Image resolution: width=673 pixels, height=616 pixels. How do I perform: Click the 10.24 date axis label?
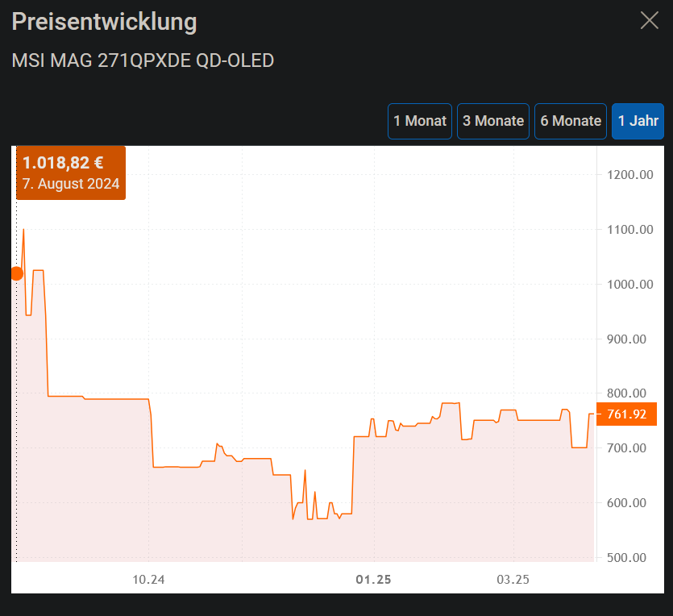pyautogui.click(x=148, y=580)
